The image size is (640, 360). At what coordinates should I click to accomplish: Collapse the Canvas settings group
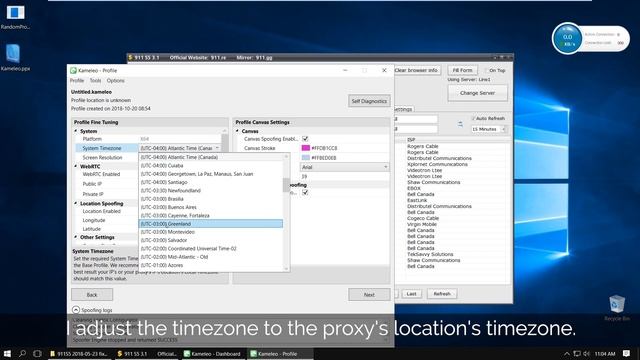point(237,131)
